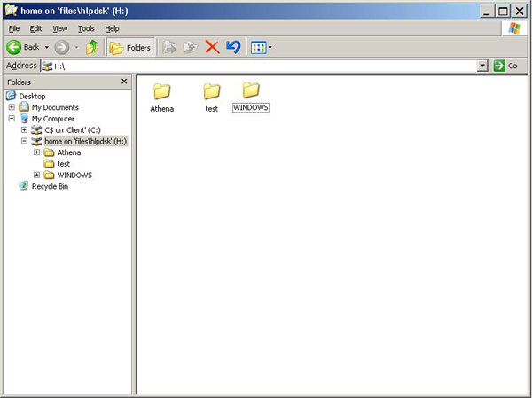
Task: Expand My Documents tree node
Action: (x=12, y=107)
